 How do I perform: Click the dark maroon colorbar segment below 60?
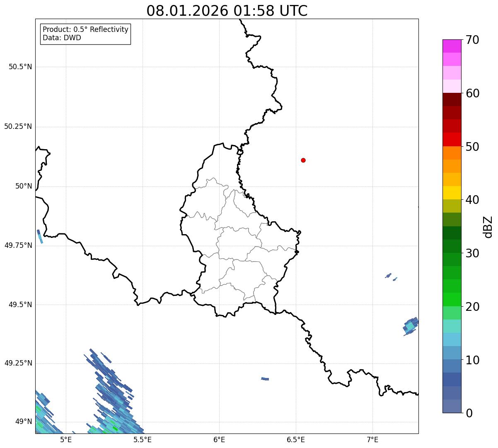452,99
